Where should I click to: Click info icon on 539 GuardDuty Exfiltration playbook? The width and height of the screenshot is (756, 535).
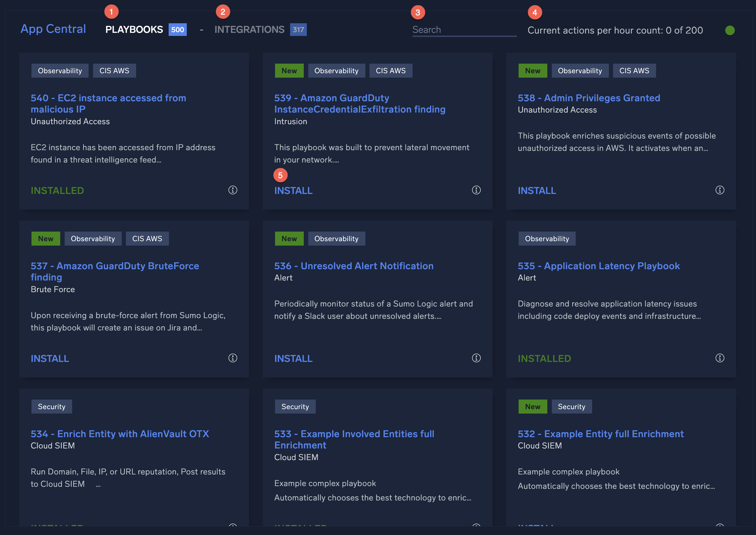476,190
